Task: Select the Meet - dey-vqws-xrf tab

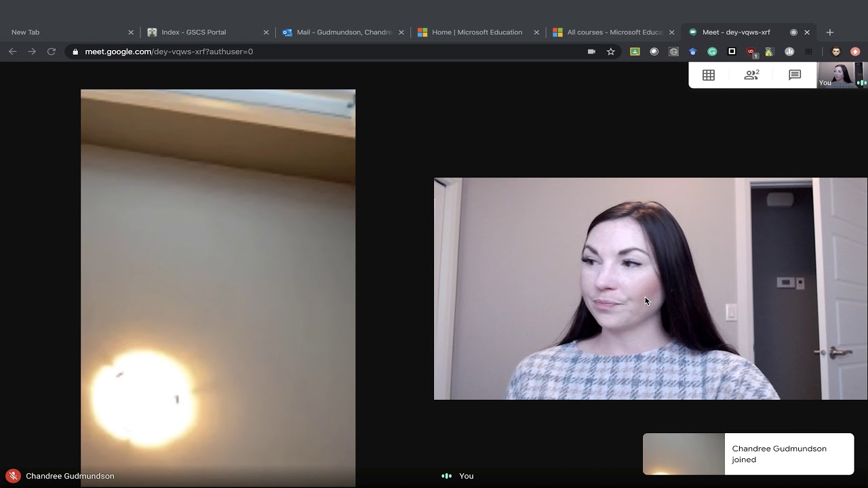Action: click(748, 32)
